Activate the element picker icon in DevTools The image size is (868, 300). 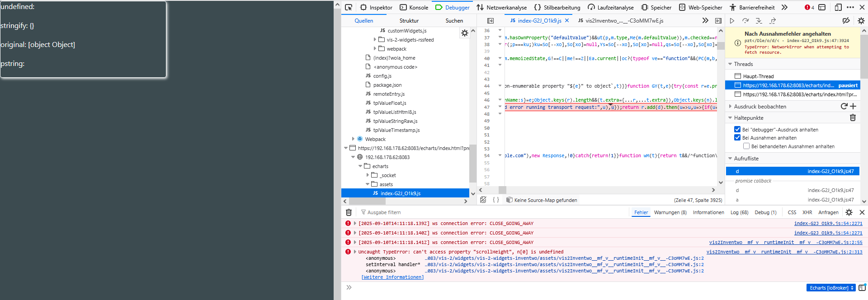349,7
